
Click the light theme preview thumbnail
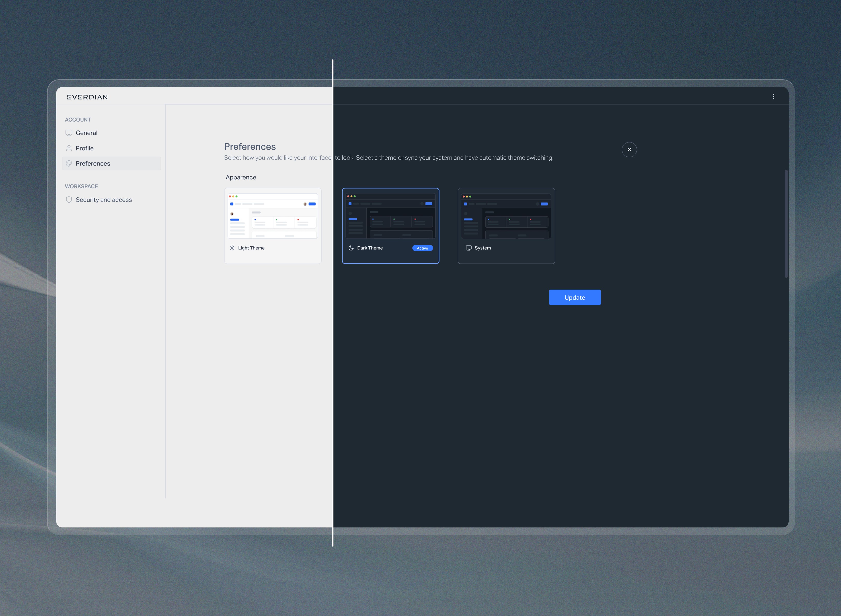point(273,216)
